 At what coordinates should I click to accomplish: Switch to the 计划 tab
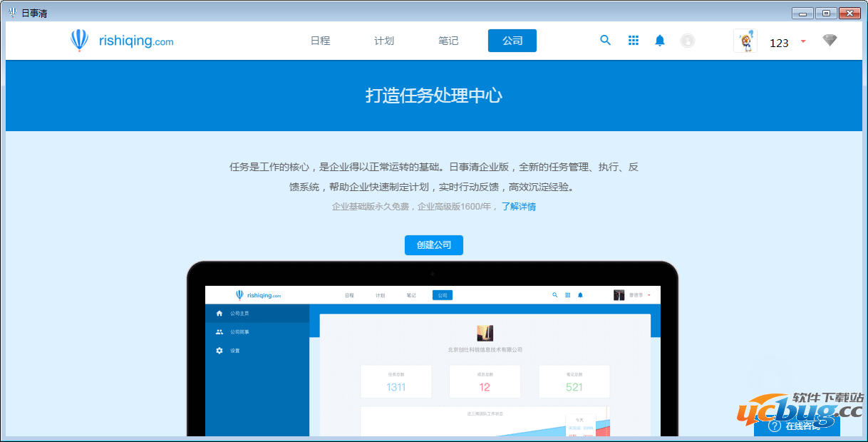tap(384, 41)
